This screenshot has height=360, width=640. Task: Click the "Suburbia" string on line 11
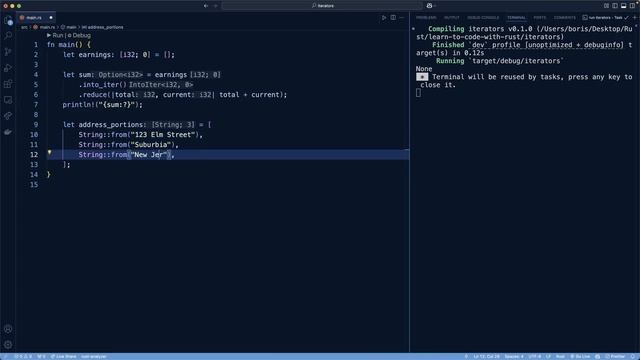tap(151, 145)
